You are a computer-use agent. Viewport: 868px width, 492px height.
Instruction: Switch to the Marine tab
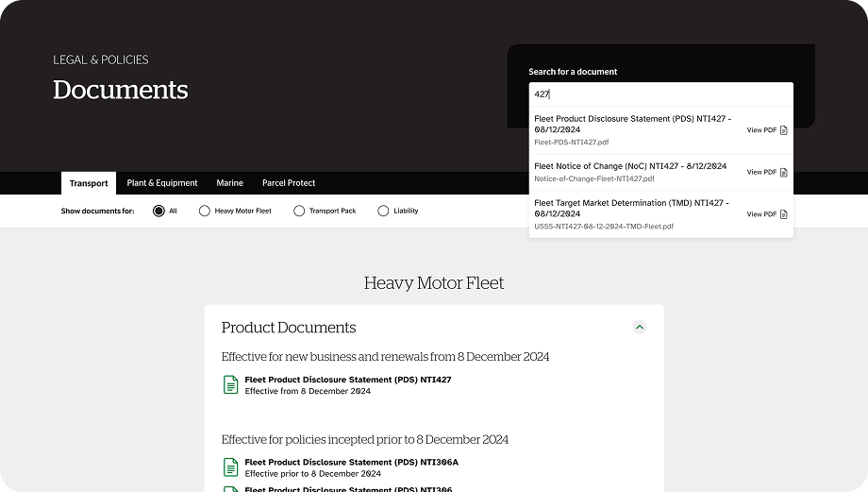(x=229, y=183)
